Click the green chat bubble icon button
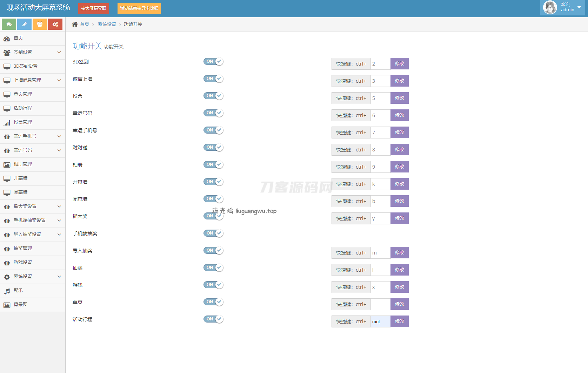 [x=9, y=24]
